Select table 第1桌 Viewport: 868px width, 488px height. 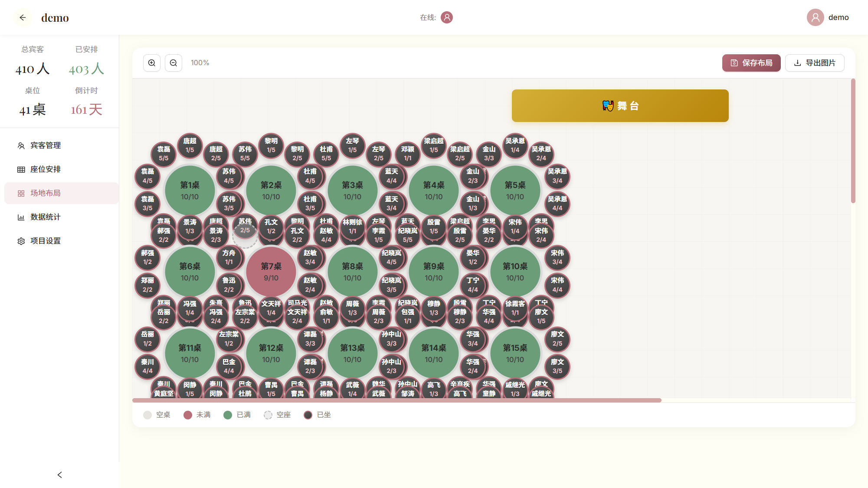tap(190, 190)
